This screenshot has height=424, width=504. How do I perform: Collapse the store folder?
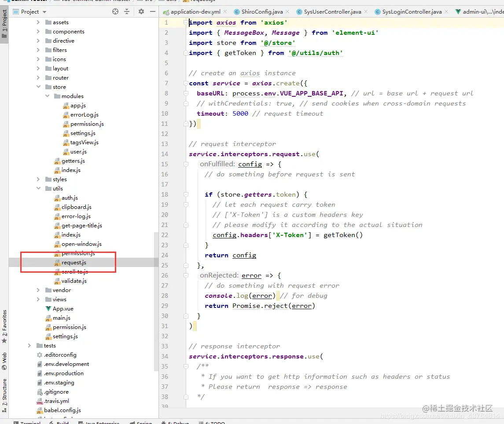[x=38, y=87]
